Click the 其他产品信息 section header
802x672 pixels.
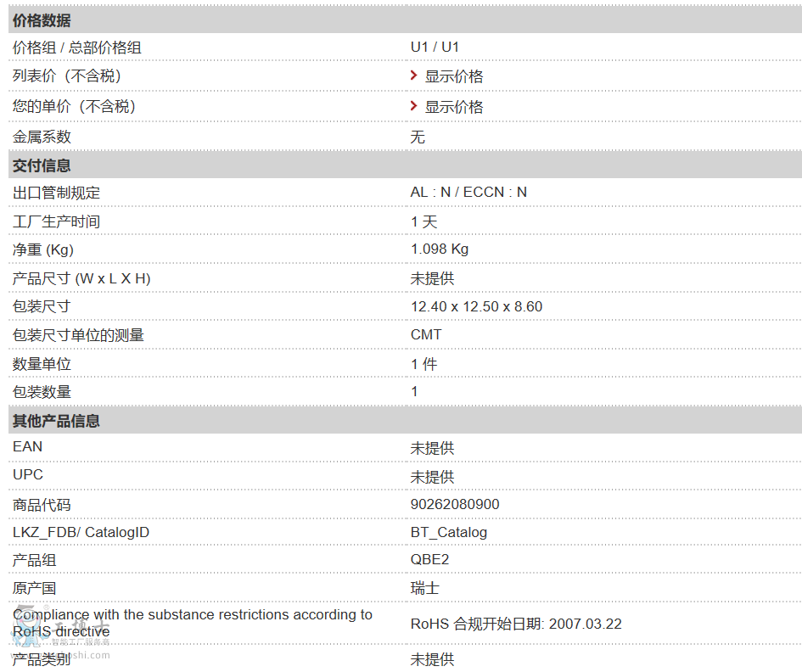click(56, 421)
